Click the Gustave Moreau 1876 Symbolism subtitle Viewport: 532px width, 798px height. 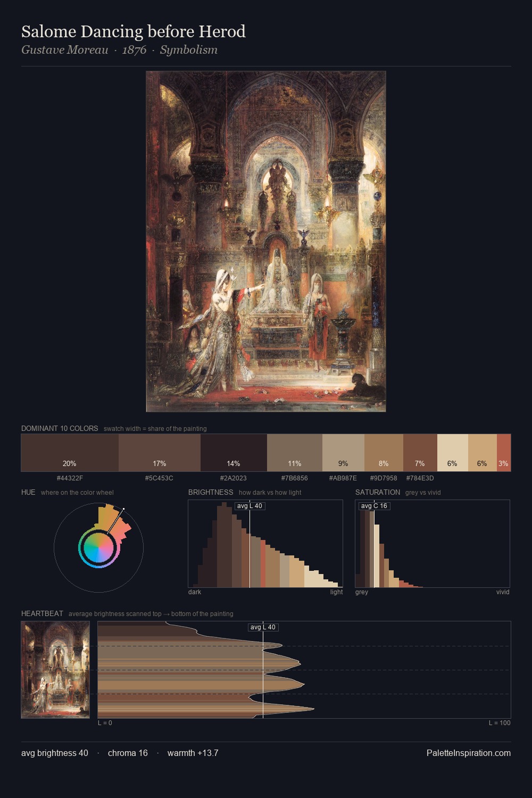(x=119, y=50)
